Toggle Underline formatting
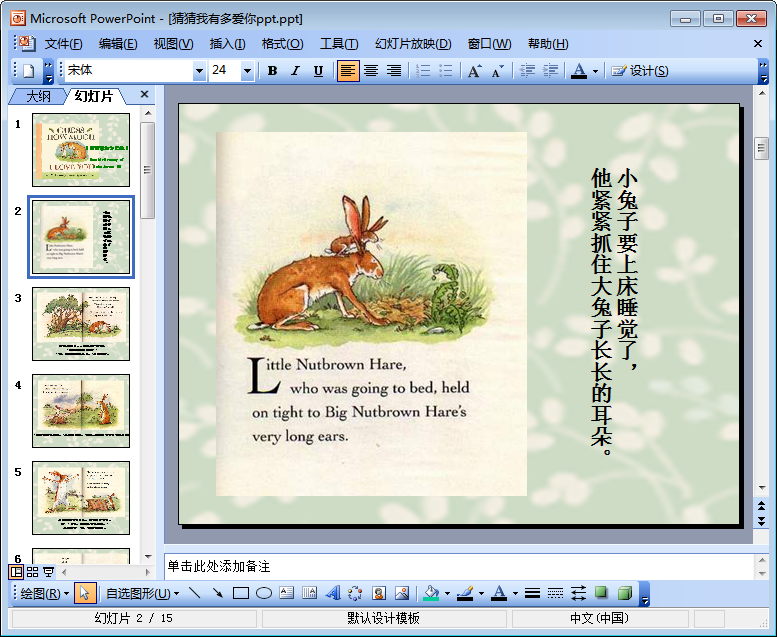Image resolution: width=777 pixels, height=637 pixels. coord(318,71)
